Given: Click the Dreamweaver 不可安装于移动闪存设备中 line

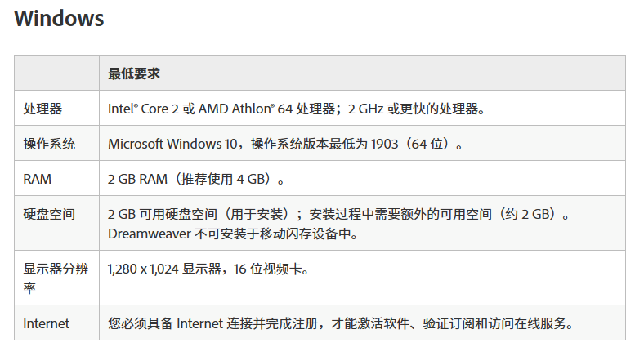Looking at the screenshot, I should coord(233,234).
